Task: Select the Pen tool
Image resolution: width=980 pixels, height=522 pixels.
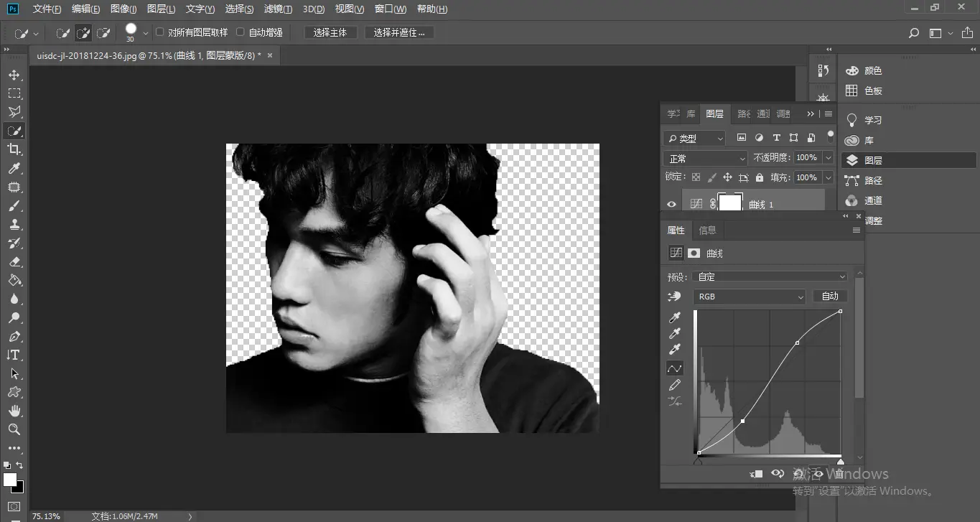Action: tap(14, 336)
